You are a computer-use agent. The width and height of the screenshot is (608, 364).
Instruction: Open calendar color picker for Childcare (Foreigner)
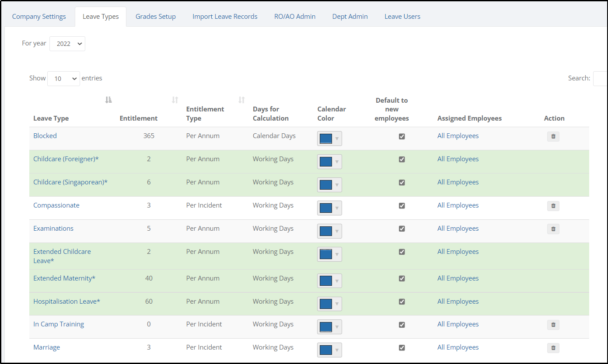tap(329, 162)
